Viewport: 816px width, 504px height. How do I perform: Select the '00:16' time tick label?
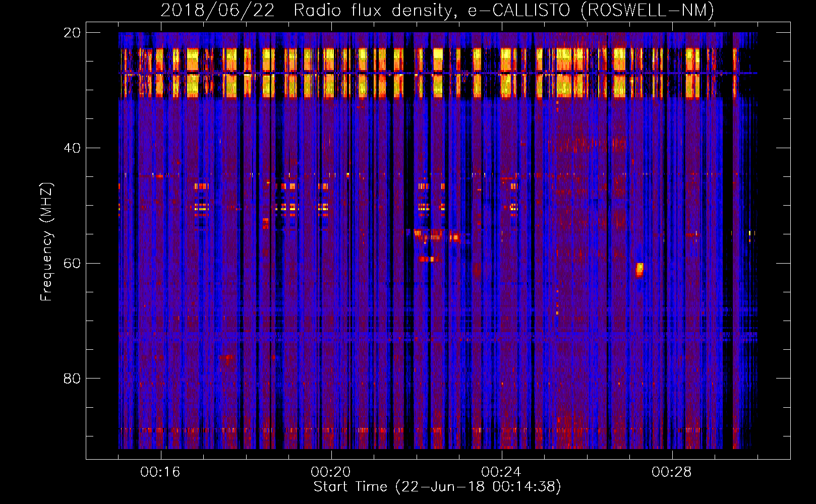[160, 472]
